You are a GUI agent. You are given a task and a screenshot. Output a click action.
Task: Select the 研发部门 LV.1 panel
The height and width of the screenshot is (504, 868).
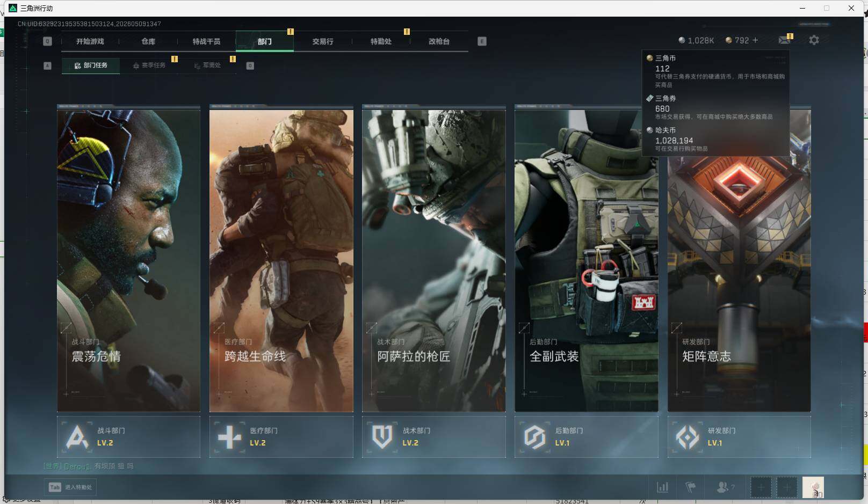739,437
